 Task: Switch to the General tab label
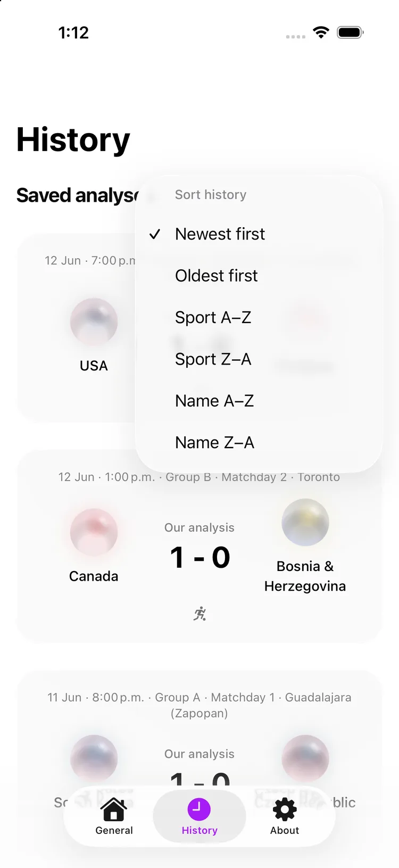point(114,830)
